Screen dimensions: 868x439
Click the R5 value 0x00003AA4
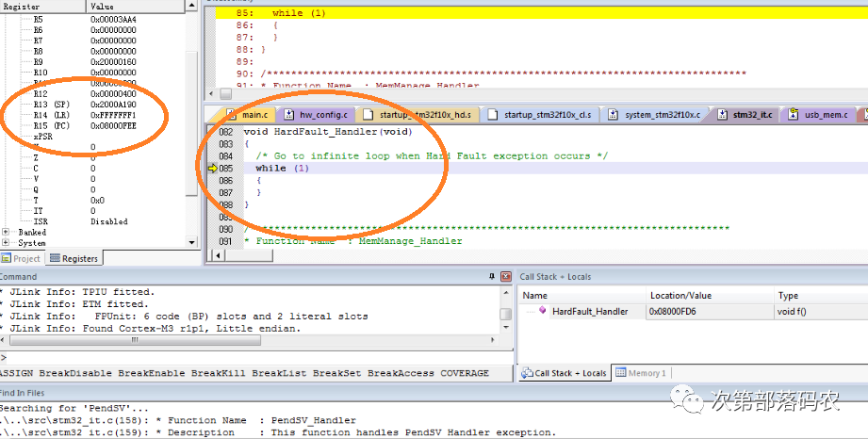tap(113, 20)
